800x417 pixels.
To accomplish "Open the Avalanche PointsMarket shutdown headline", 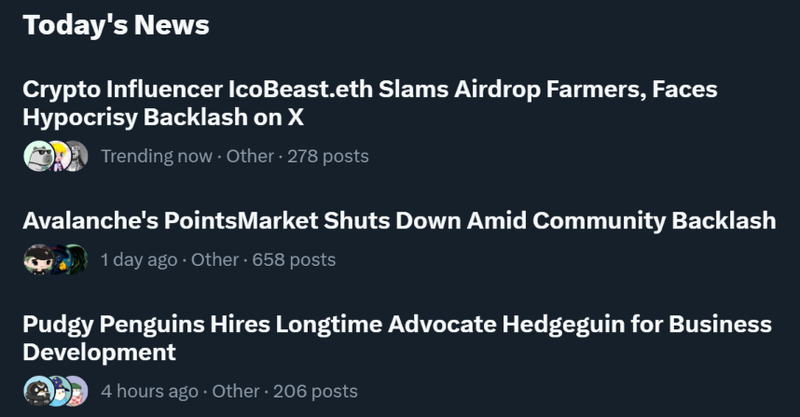I will click(x=399, y=221).
